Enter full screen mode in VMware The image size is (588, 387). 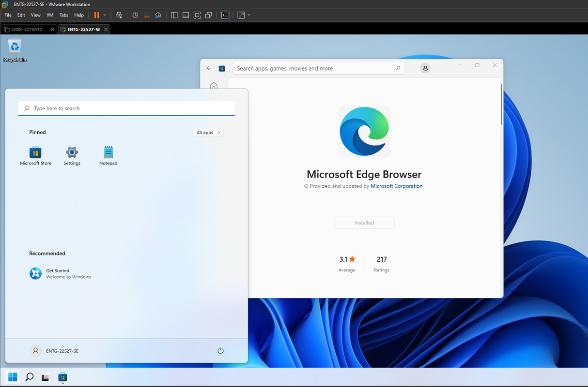[197, 15]
